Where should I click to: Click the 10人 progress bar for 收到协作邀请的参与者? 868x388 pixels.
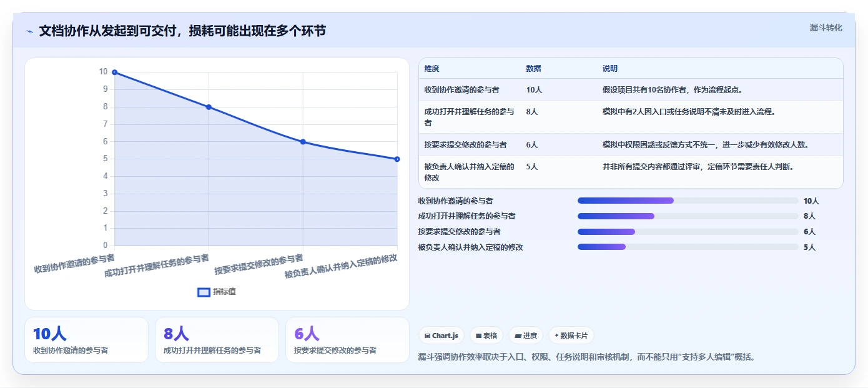(688, 201)
